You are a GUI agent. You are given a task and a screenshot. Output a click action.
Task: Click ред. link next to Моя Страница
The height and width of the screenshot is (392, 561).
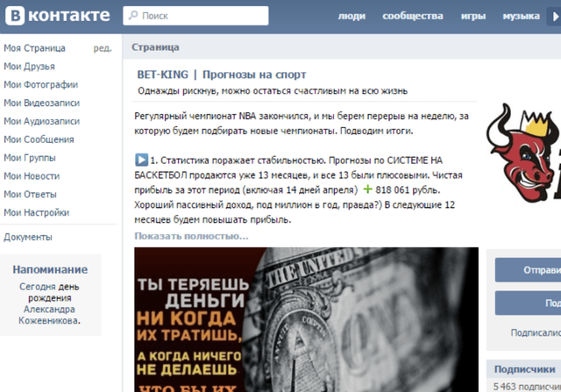click(x=103, y=48)
